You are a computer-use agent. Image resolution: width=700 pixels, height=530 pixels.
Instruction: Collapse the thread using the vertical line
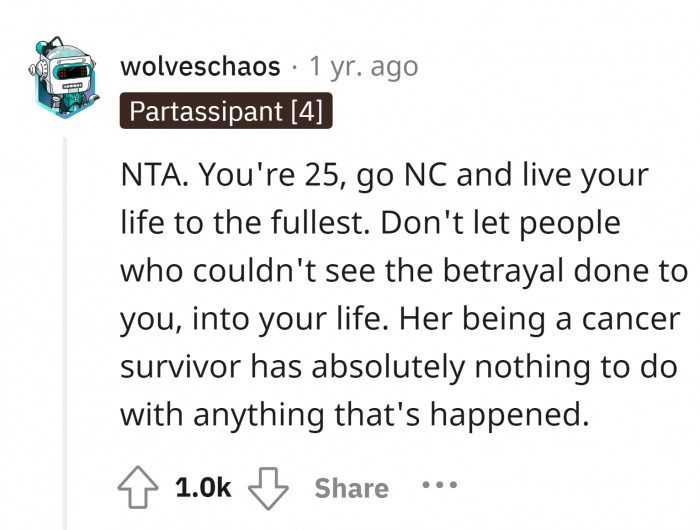(x=67, y=330)
